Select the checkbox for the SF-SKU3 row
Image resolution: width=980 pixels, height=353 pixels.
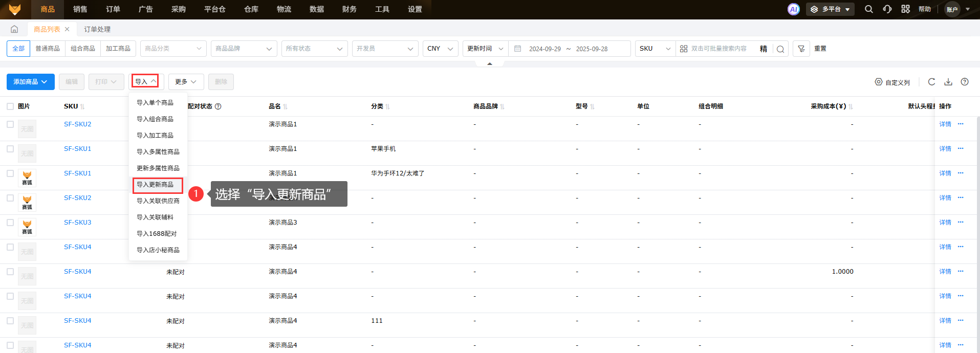[x=10, y=223]
